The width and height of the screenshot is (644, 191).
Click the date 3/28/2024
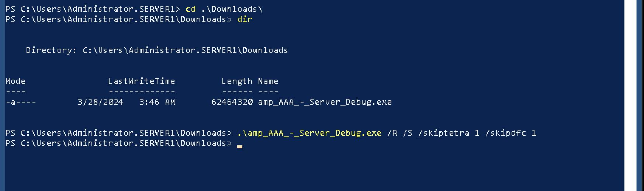pos(100,102)
